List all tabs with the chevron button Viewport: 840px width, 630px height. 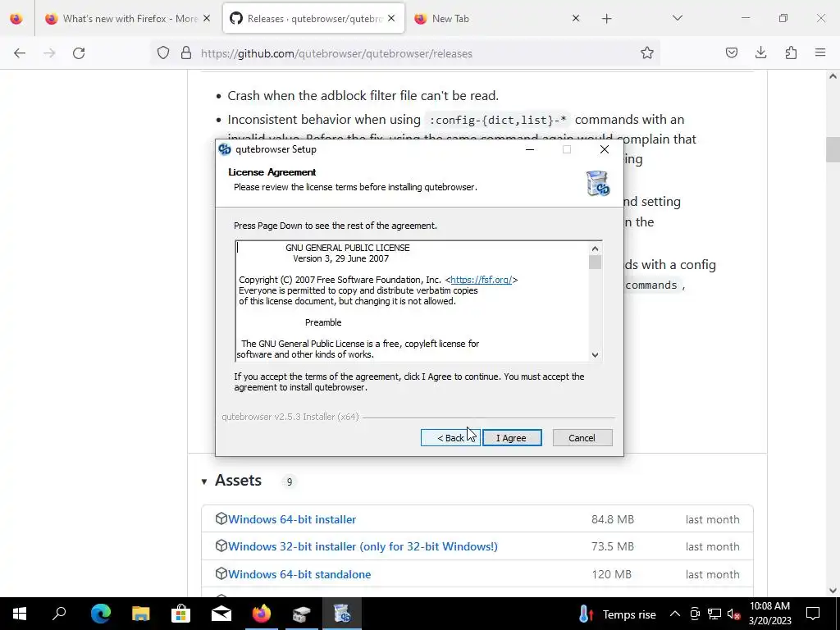(x=677, y=18)
